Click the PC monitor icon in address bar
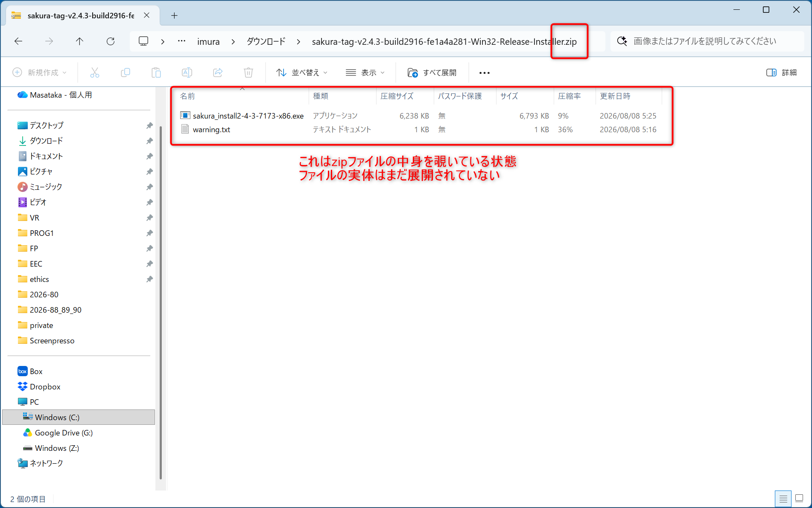This screenshot has width=812, height=508. 143,41
